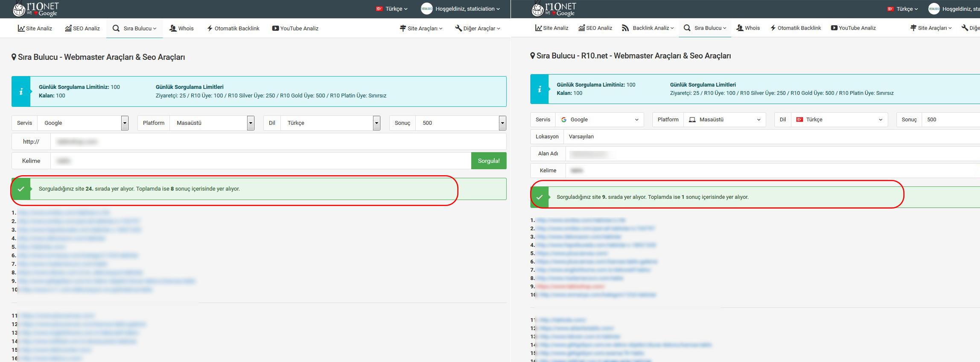
Task: Click 'Sıra Bulucu - Webmaster Araçları' heading, left page
Action: (x=101, y=57)
